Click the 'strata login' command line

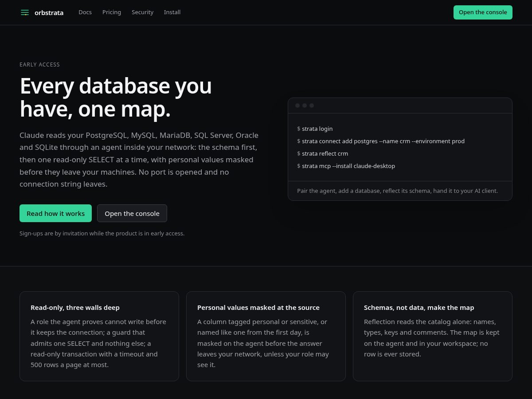point(315,129)
